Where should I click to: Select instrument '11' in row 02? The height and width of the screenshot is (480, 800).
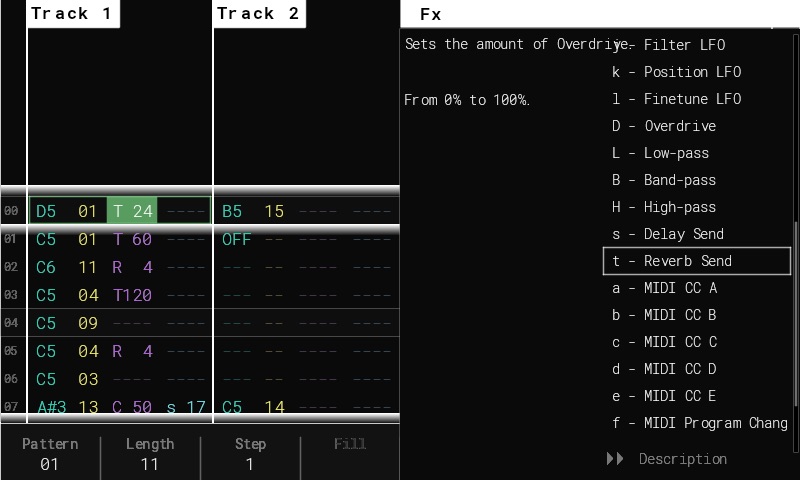tap(88, 267)
